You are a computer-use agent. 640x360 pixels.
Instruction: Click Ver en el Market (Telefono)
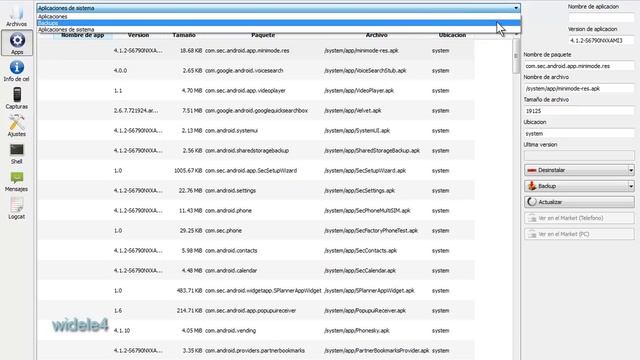[x=579, y=218]
